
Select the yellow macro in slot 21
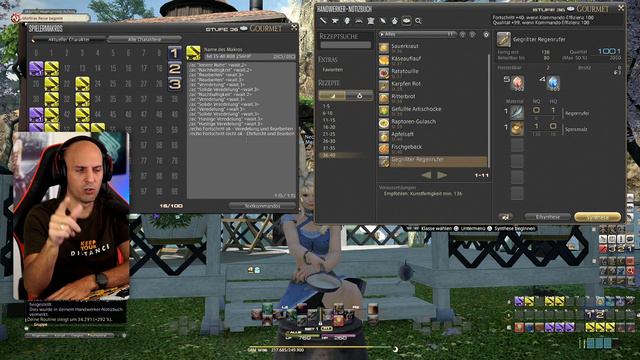pyautogui.click(x=51, y=84)
